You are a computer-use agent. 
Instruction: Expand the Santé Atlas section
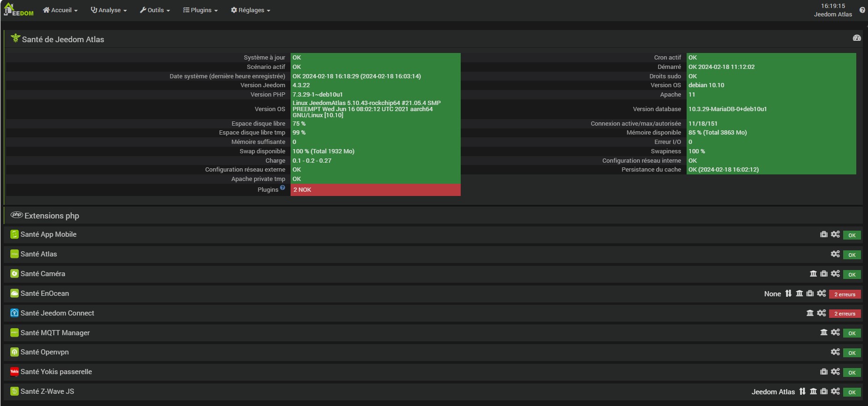click(38, 254)
